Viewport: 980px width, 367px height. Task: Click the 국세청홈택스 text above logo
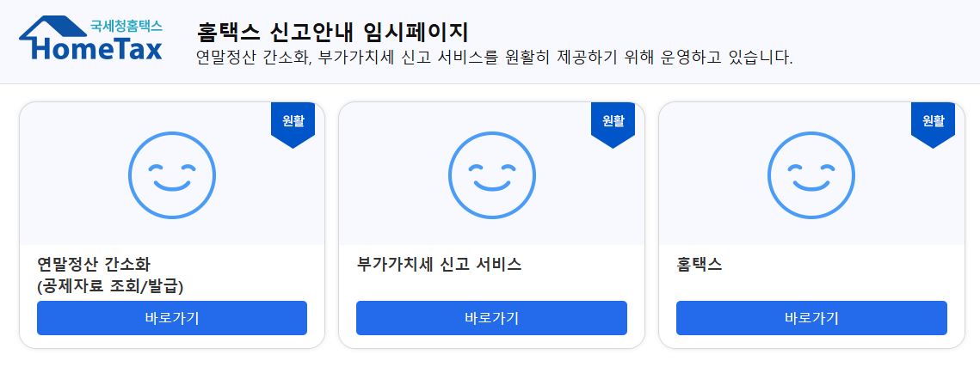coord(126,26)
